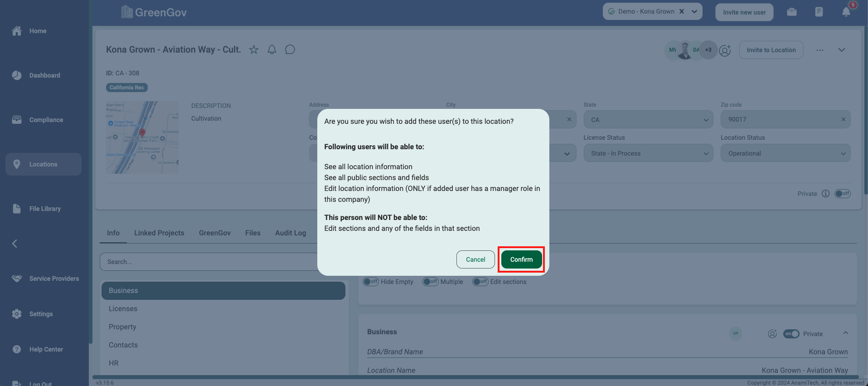
Task: Select Contacts in the section list
Action: pos(223,345)
